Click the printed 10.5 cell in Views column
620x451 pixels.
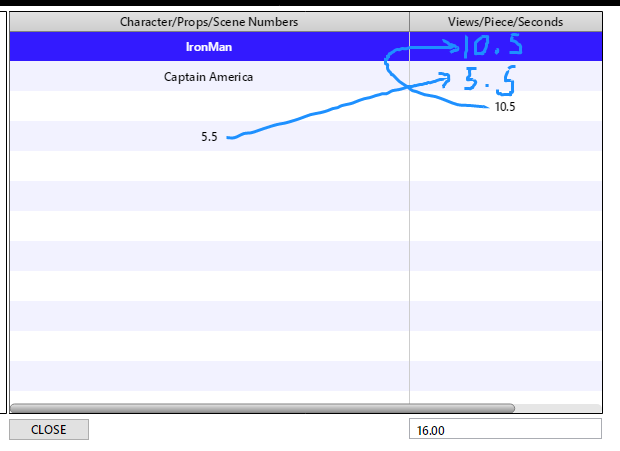click(x=505, y=107)
